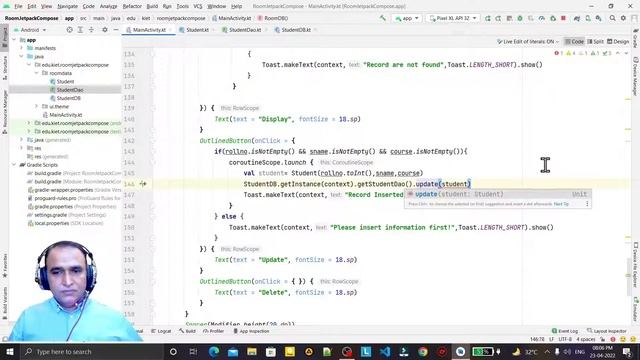Screen dimensions: 640x360
Task: Click the Make Project hammer icon
Action: tap(382, 18)
